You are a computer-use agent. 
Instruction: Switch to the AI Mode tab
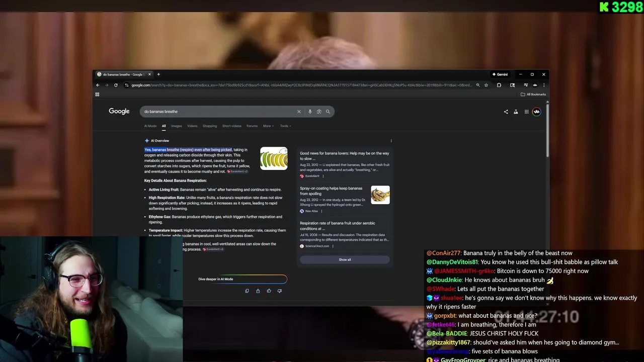tap(150, 126)
